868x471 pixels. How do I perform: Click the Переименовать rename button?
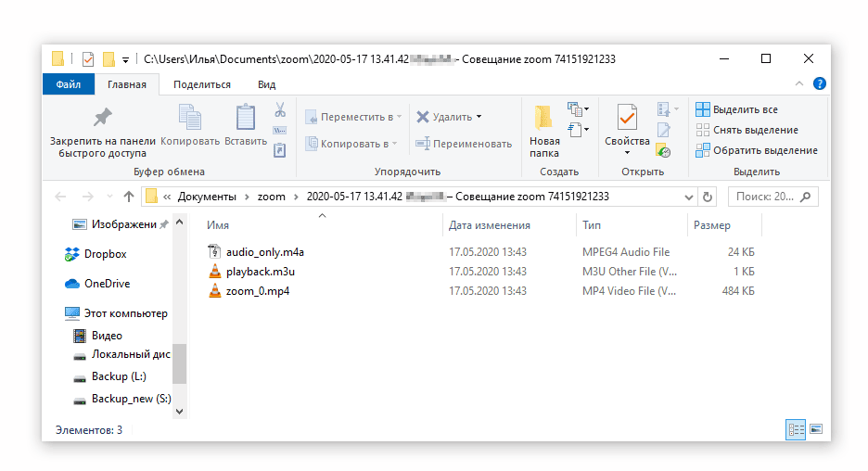(x=464, y=144)
